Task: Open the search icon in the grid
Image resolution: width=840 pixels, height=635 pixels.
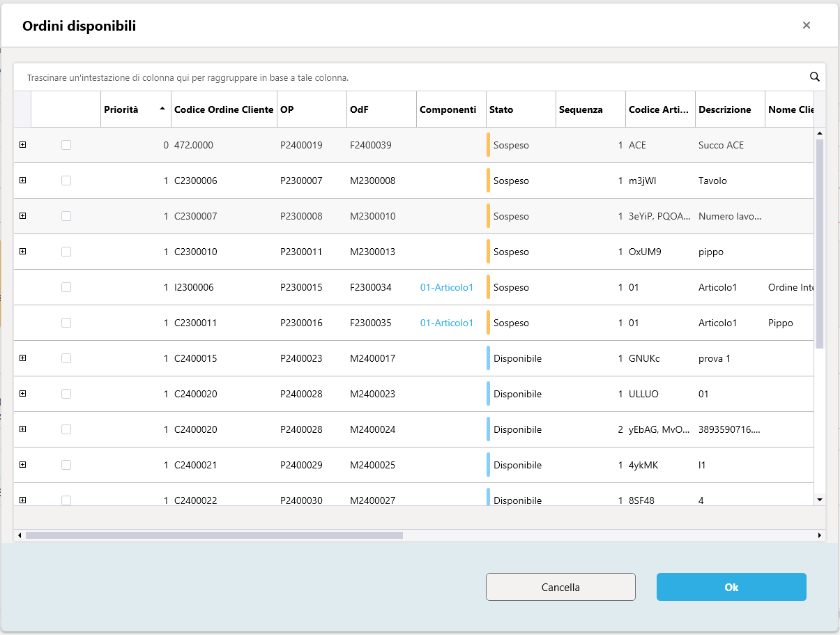Action: tap(814, 77)
